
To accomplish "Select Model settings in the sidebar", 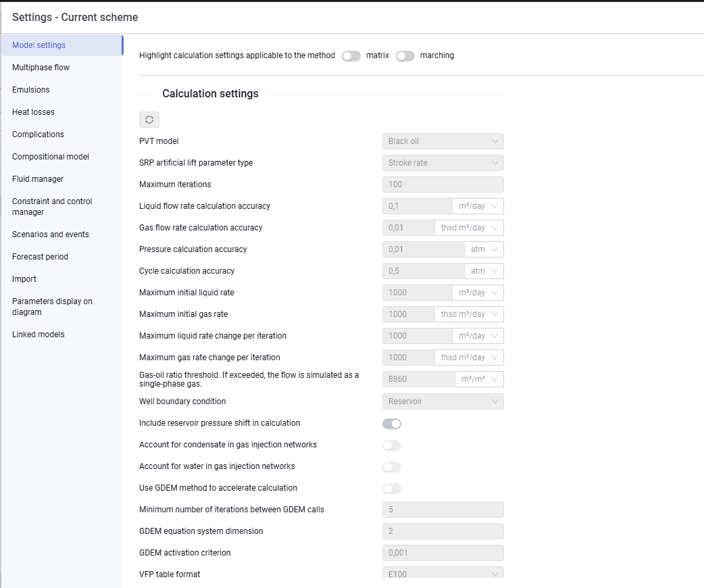I will tap(62, 45).
